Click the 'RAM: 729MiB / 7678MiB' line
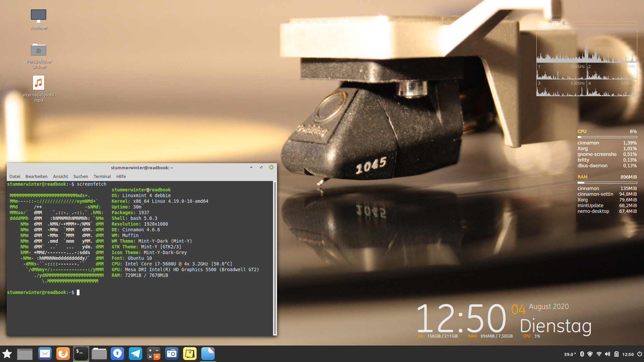The width and height of the screenshot is (644, 362). pos(140,275)
